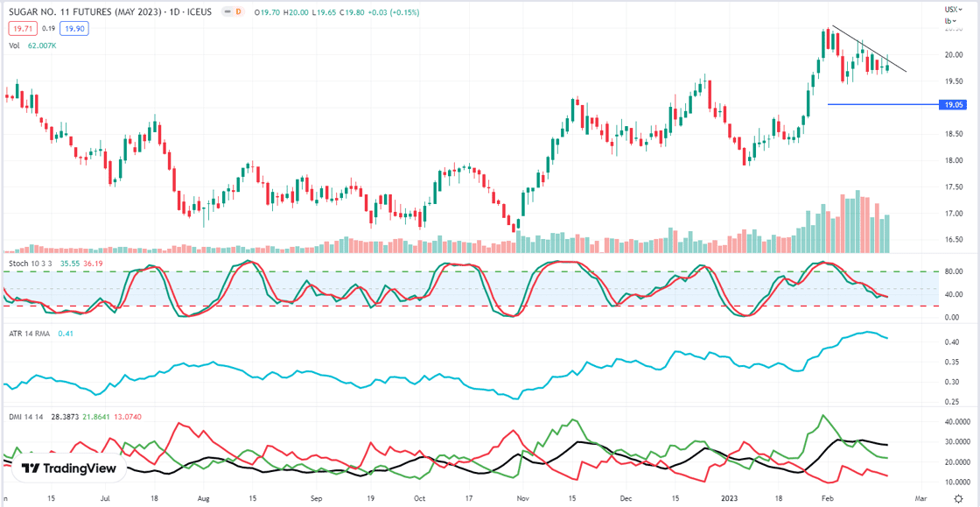
Task: Click the Stoch value 35.55
Action: tap(69, 264)
